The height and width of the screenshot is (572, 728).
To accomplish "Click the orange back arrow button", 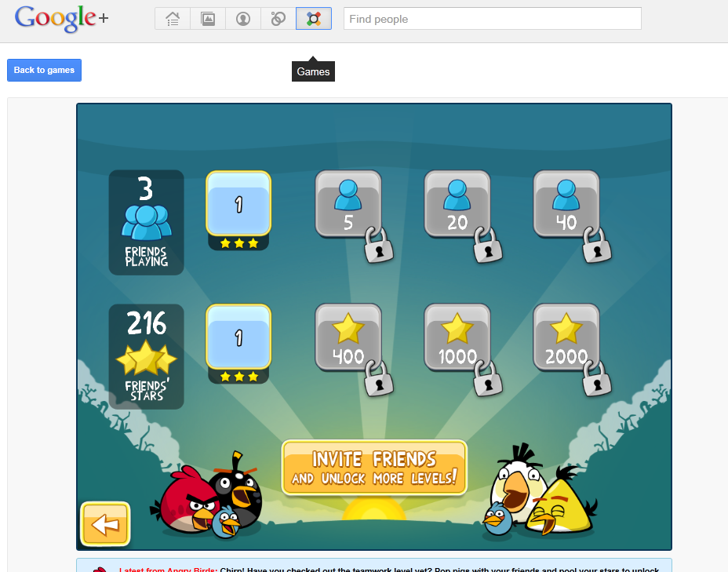I will (x=105, y=523).
